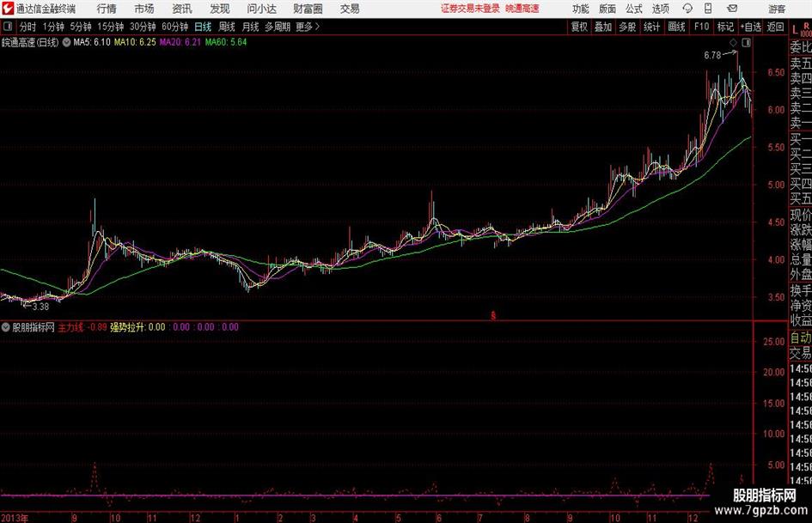This screenshot has height=523, width=812.
Task: Click the MA5: 6.10 indicator value
Action: (92, 42)
